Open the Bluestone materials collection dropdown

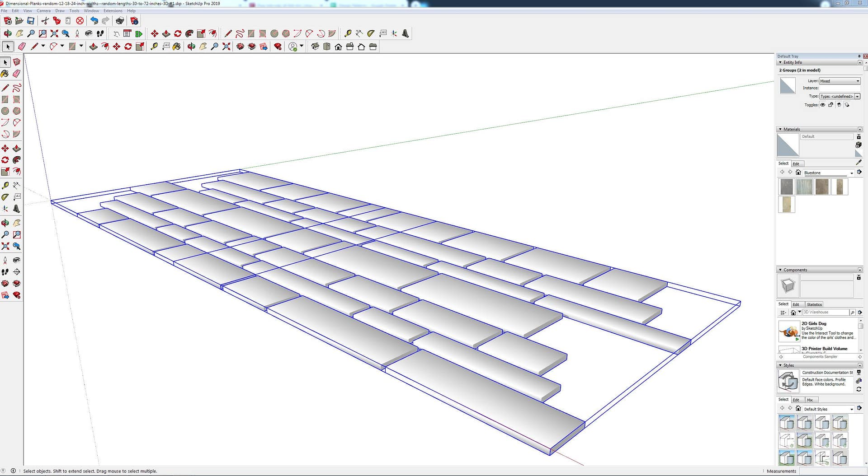[851, 173]
